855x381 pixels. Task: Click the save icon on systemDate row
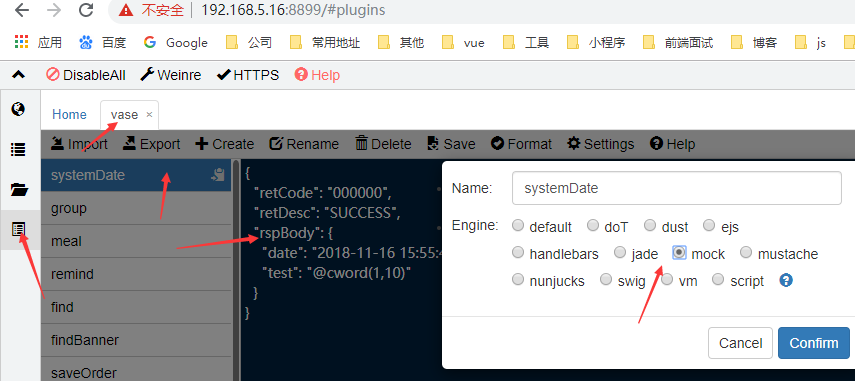pos(218,175)
